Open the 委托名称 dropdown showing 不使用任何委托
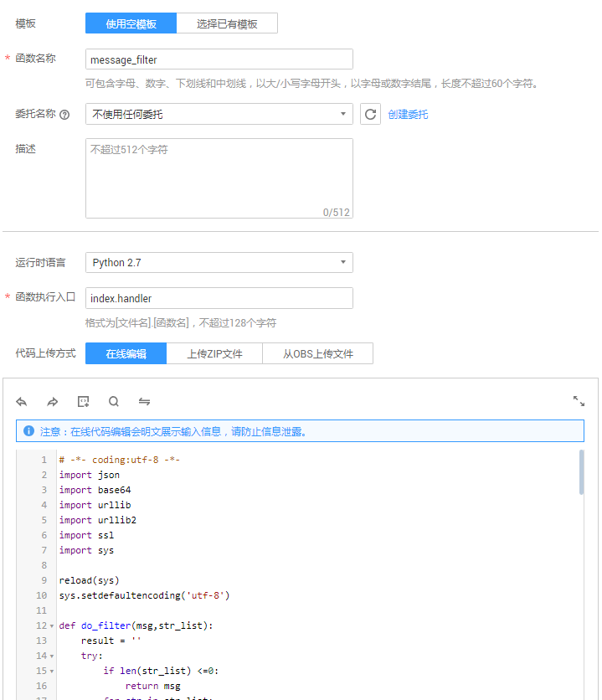 point(219,114)
